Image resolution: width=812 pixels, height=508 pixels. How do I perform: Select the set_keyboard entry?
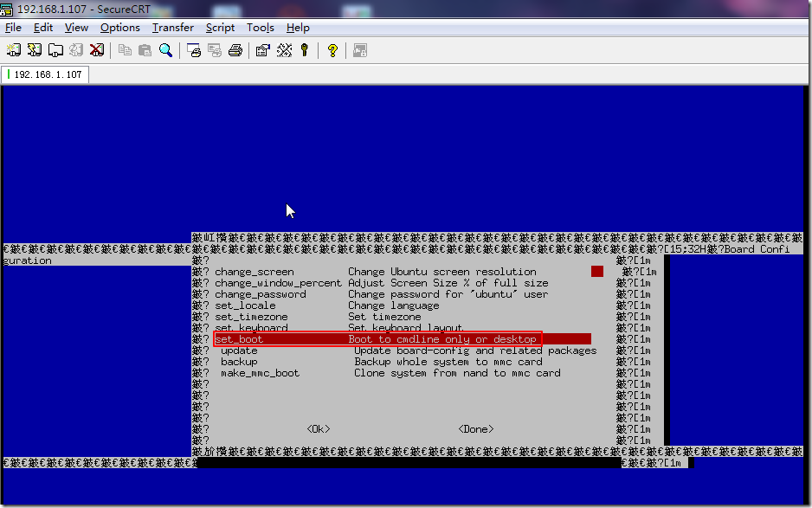tap(251, 328)
